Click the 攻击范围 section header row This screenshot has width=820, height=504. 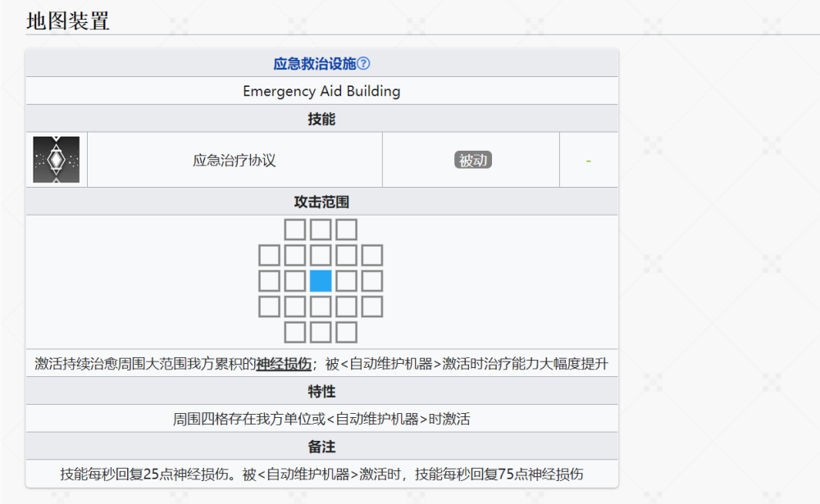pos(321,202)
